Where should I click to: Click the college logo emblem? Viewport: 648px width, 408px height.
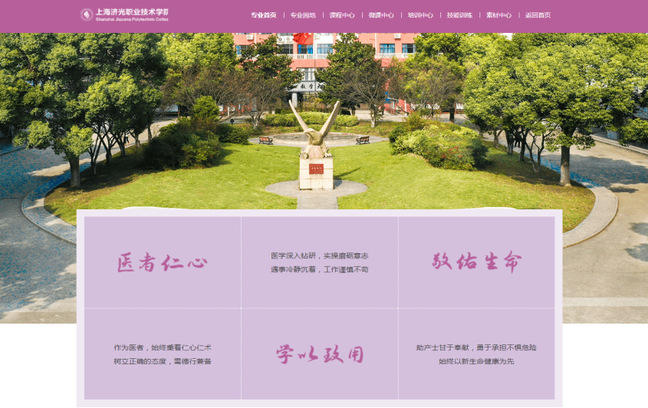pos(86,15)
